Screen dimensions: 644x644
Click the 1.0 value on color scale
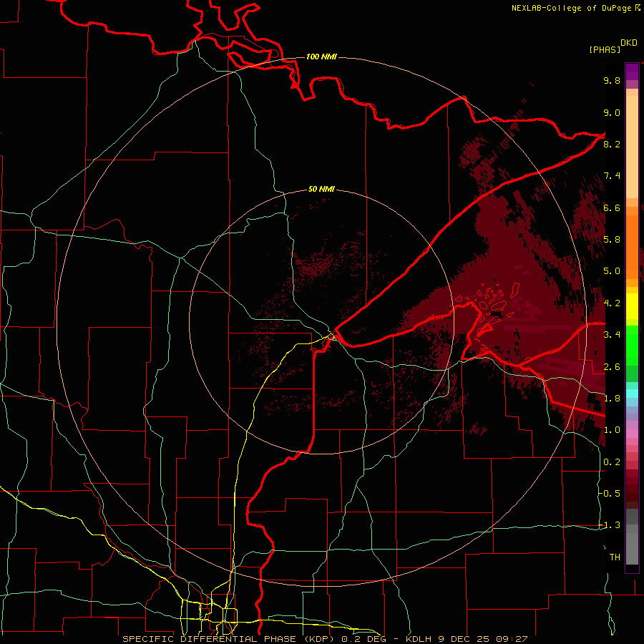pos(612,429)
